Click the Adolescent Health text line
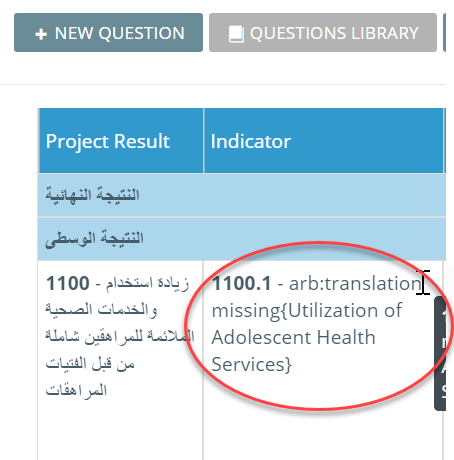The height and width of the screenshot is (460, 454). (293, 337)
